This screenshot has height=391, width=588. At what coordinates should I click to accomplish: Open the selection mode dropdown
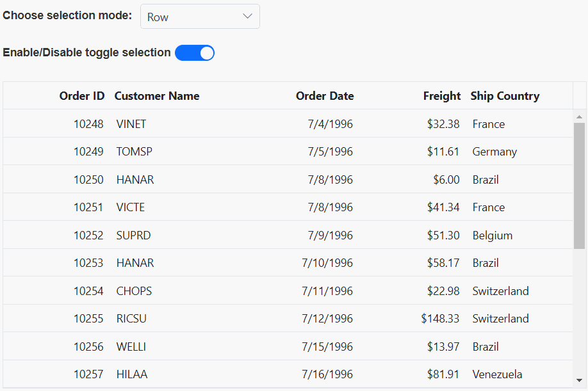click(x=200, y=17)
